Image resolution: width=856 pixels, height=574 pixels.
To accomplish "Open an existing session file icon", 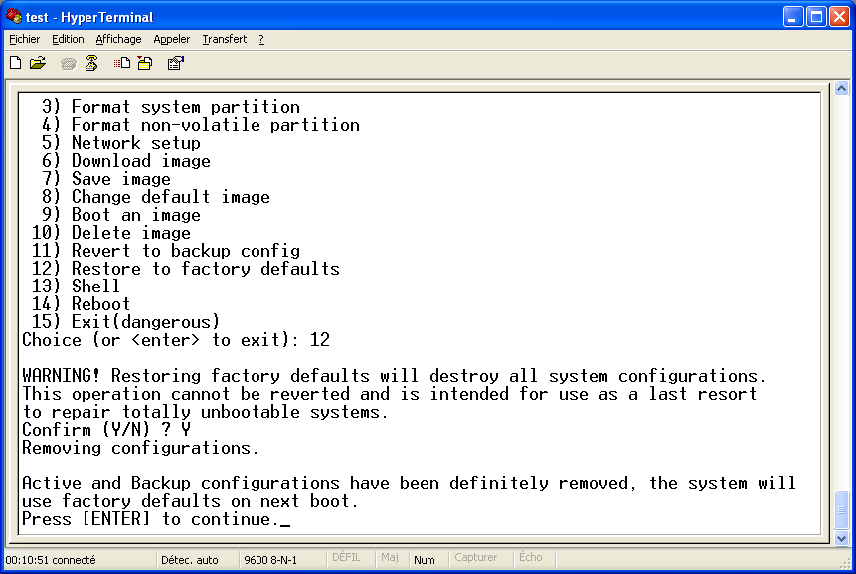I will tap(38, 63).
